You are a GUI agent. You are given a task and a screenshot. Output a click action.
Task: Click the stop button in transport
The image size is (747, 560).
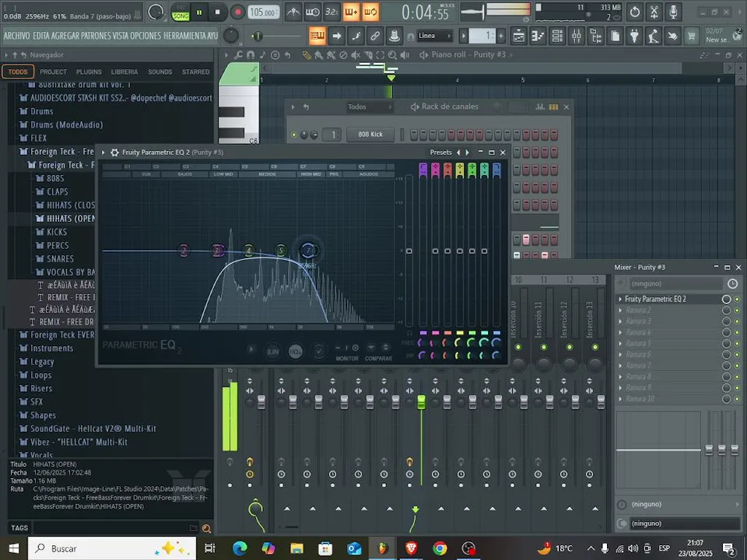click(218, 12)
